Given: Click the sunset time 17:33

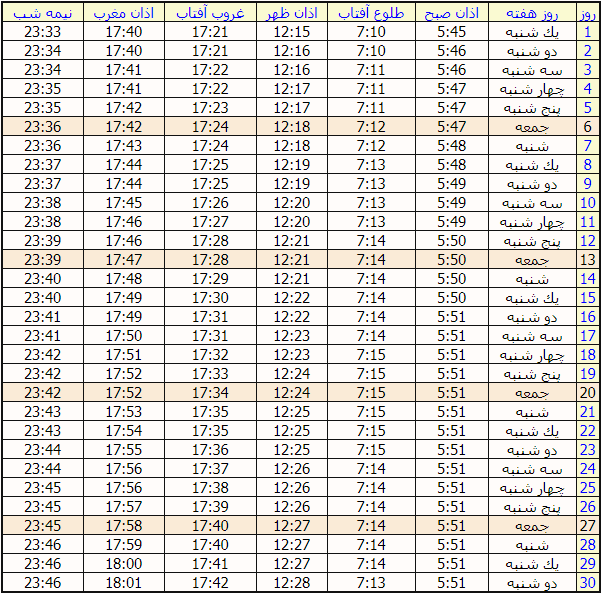Looking at the screenshot, I should (210, 373).
